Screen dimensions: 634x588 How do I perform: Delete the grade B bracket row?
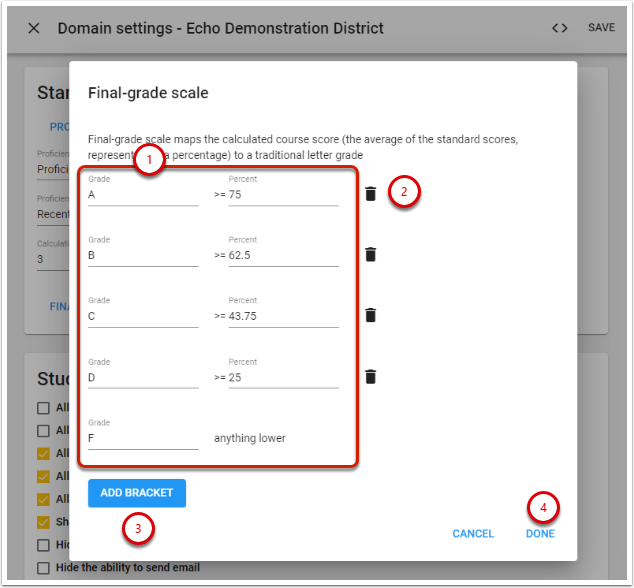pos(370,255)
